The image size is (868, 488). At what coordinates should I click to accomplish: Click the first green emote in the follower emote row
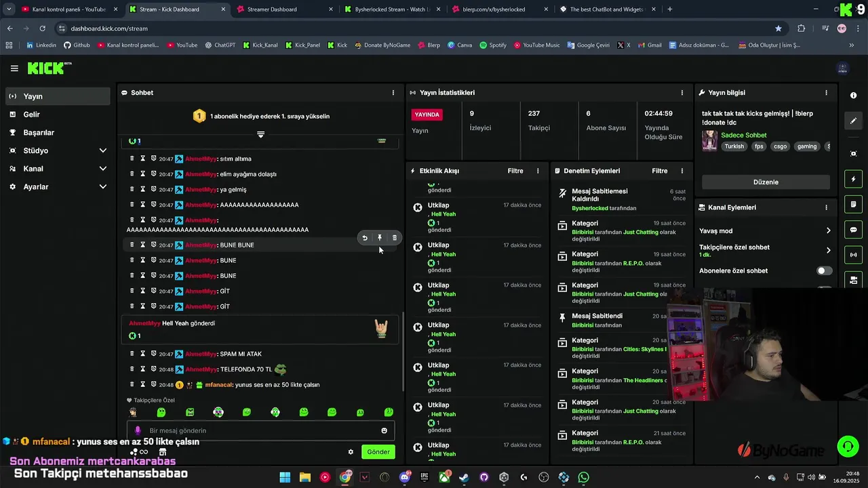tap(161, 412)
